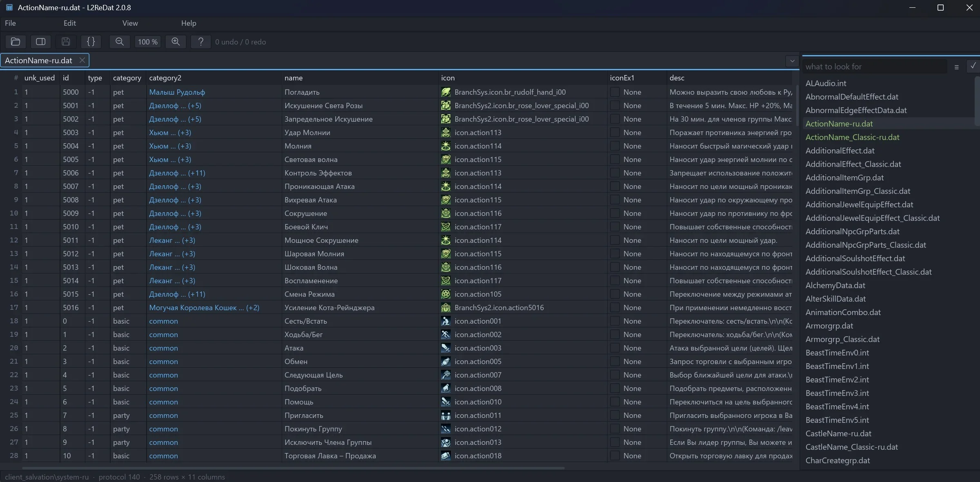
Task: Click the checkmark icon beside the search field
Action: pos(973,66)
